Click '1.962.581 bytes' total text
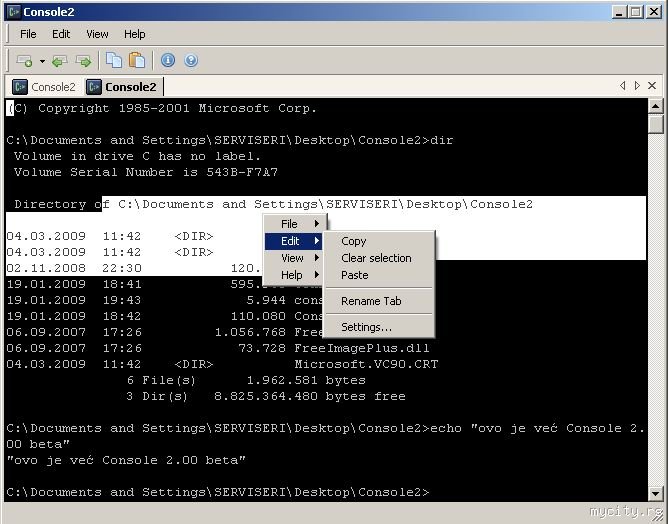668x524 pixels. [x=306, y=380]
